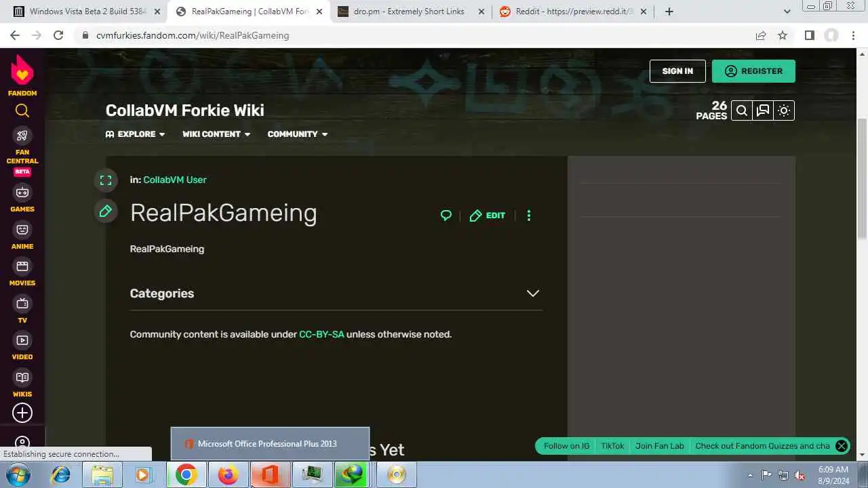Bookmark this page with the star icon
This screenshot has width=868, height=488.
click(783, 35)
